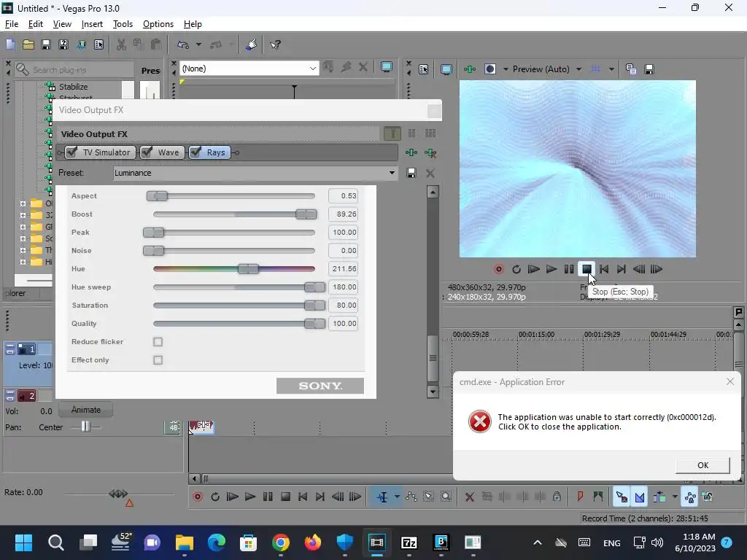
Task: Click Play in the main timeline transport
Action: click(x=250, y=497)
